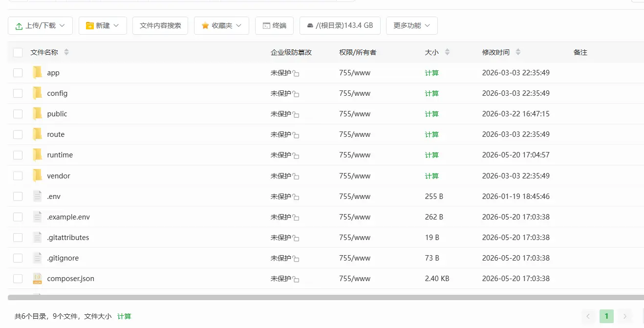Check the box for composer.json file
The width and height of the screenshot is (644, 328).
tap(18, 279)
